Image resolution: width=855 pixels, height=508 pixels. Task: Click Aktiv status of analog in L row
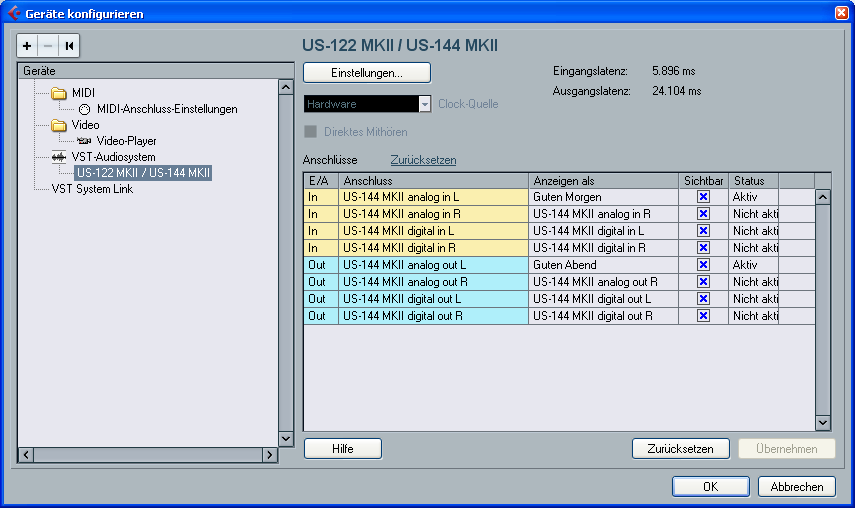[x=754, y=197]
